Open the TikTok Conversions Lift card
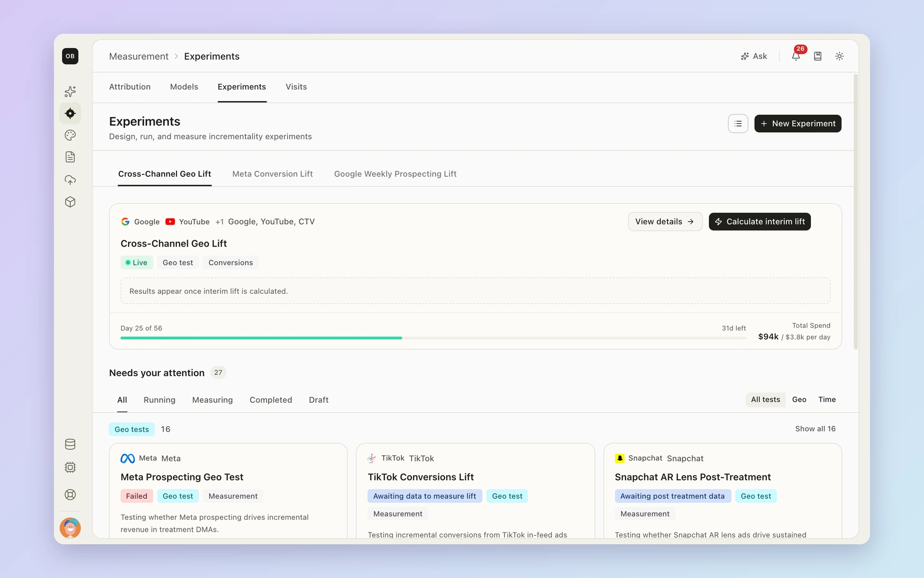Image resolution: width=924 pixels, height=578 pixels. click(x=475, y=491)
